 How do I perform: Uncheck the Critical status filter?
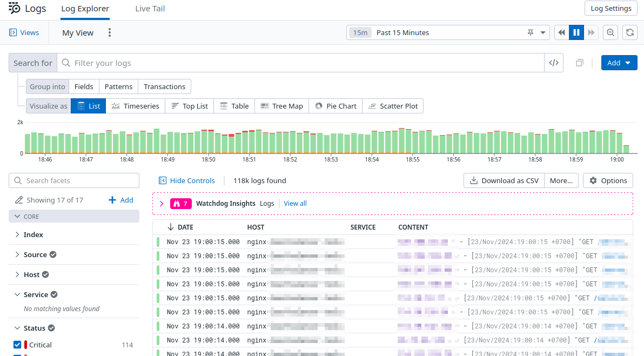pyautogui.click(x=16, y=344)
